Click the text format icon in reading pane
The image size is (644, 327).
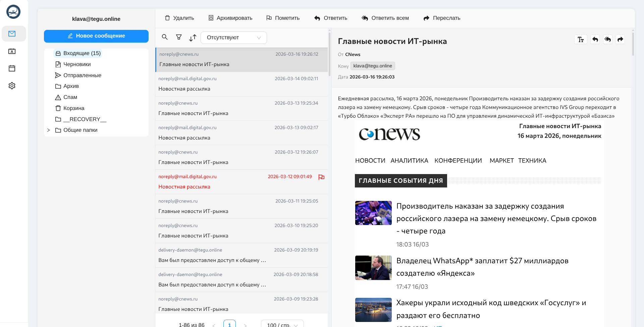pyautogui.click(x=581, y=40)
